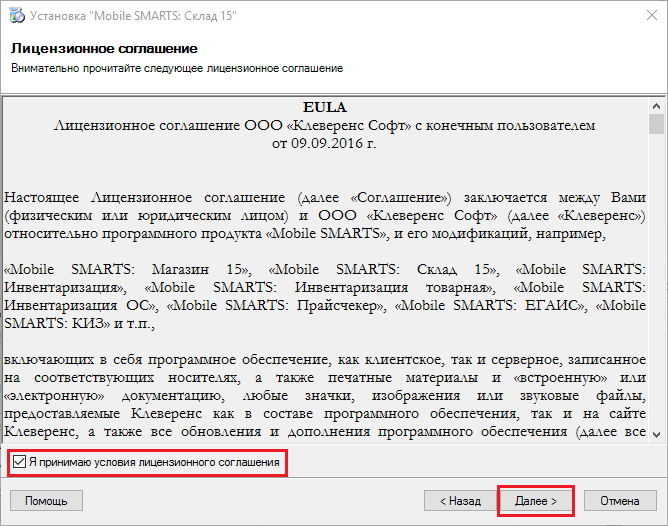
Task: Click the installer icon in the title bar
Action: 17,16
